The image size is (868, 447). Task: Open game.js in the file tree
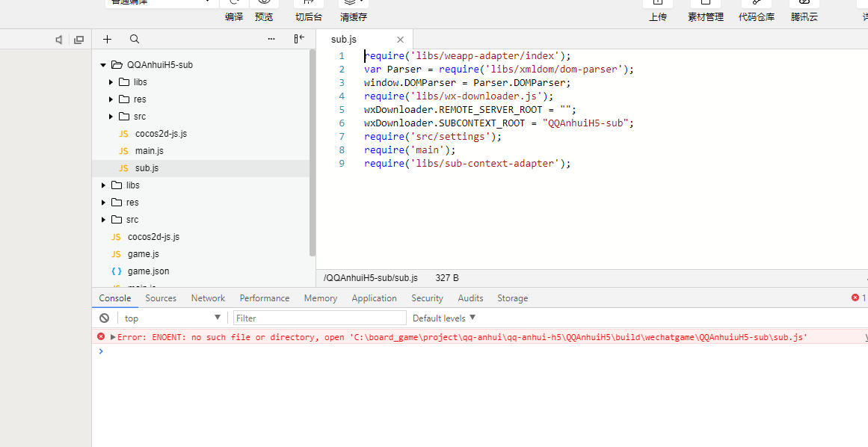click(x=144, y=253)
